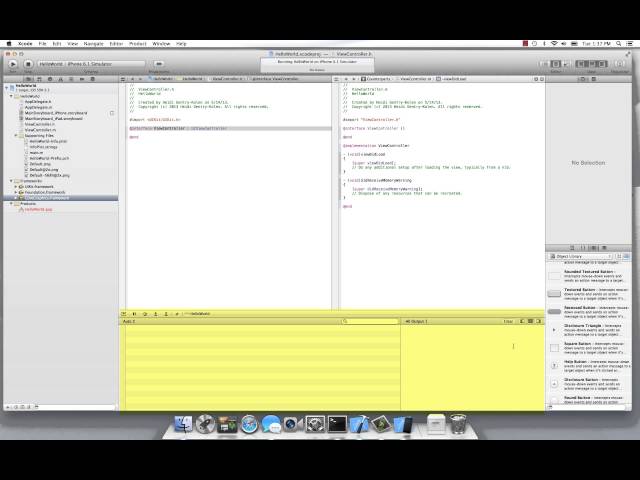Image resolution: width=640 pixels, height=480 pixels.
Task: Select the highlighted CoreGraphics.framework row
Action: tap(61, 198)
